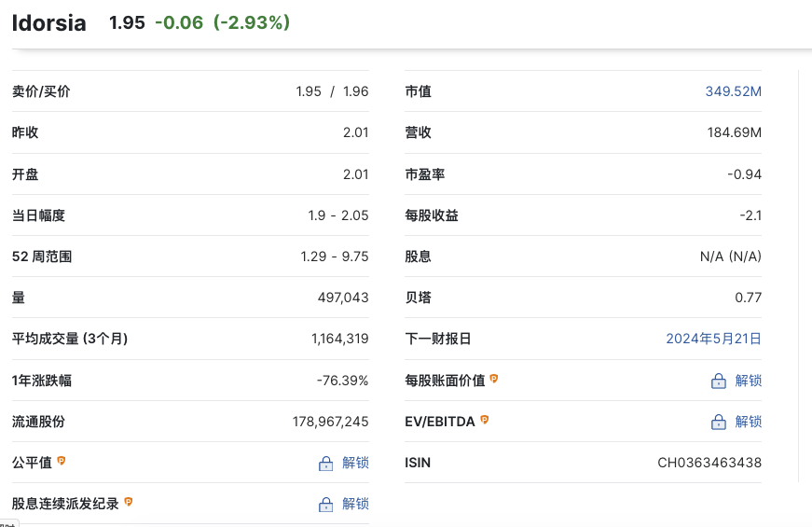Open the market cap value 349.52M
Image resolution: width=812 pixels, height=527 pixels.
734,91
